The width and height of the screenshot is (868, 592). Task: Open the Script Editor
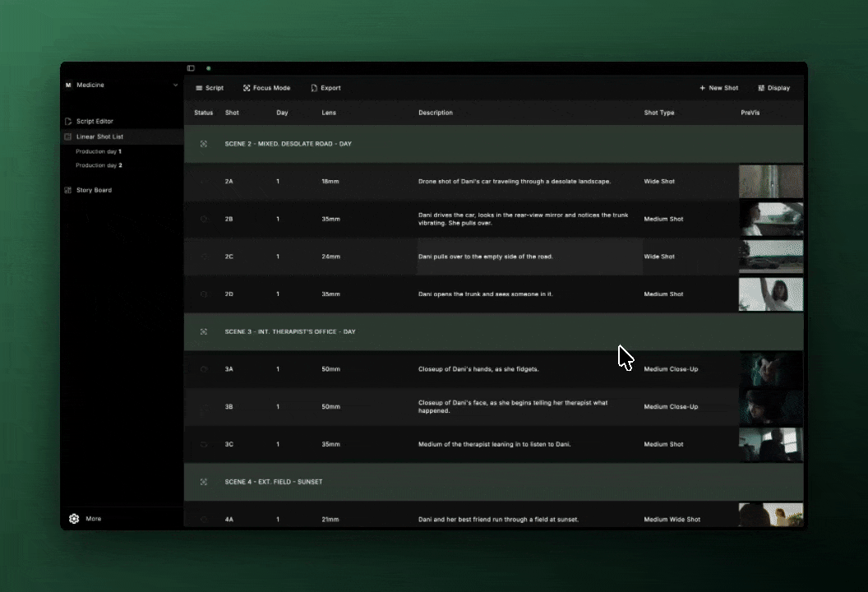coord(95,122)
